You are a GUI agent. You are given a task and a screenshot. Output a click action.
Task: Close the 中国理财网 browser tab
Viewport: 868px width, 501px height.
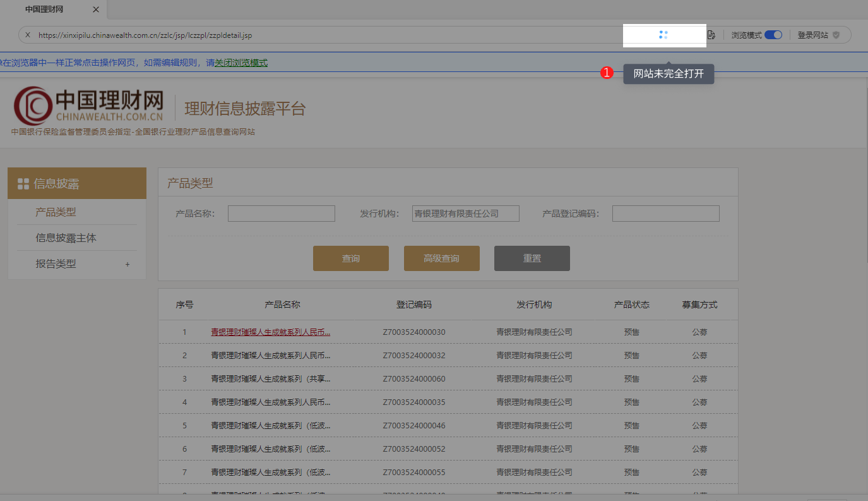(96, 9)
